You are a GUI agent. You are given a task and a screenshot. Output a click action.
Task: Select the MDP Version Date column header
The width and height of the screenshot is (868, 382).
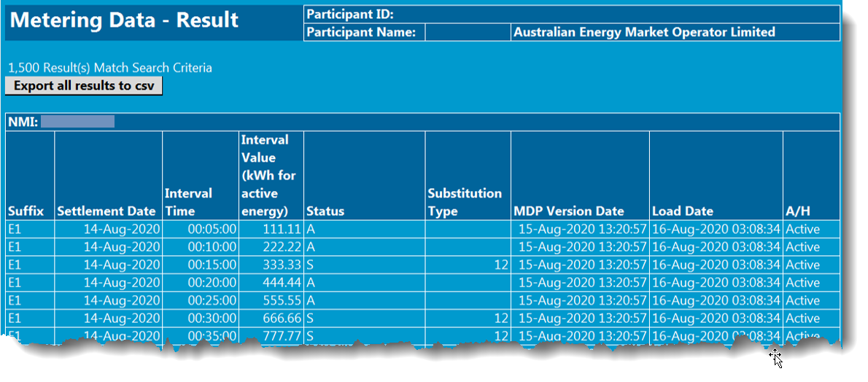point(569,211)
